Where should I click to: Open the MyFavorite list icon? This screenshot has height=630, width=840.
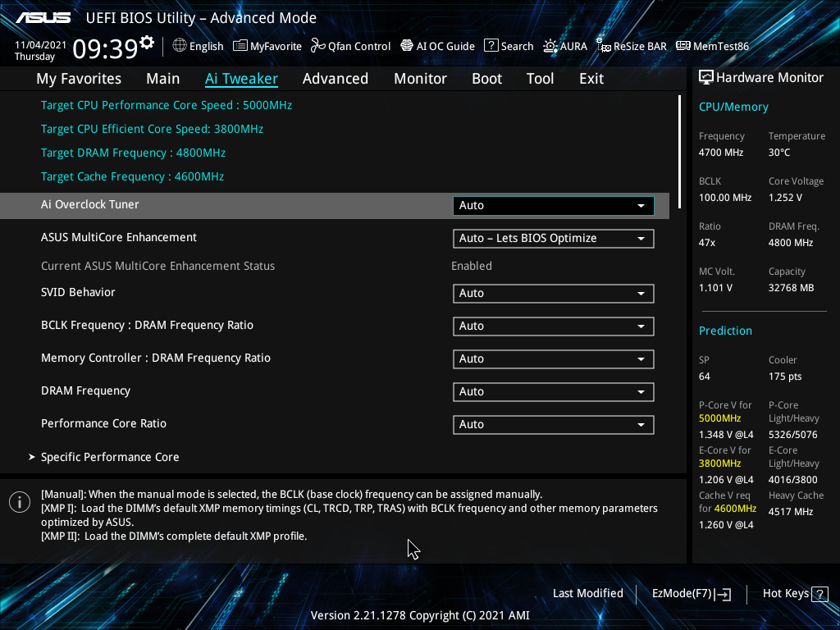coord(240,46)
